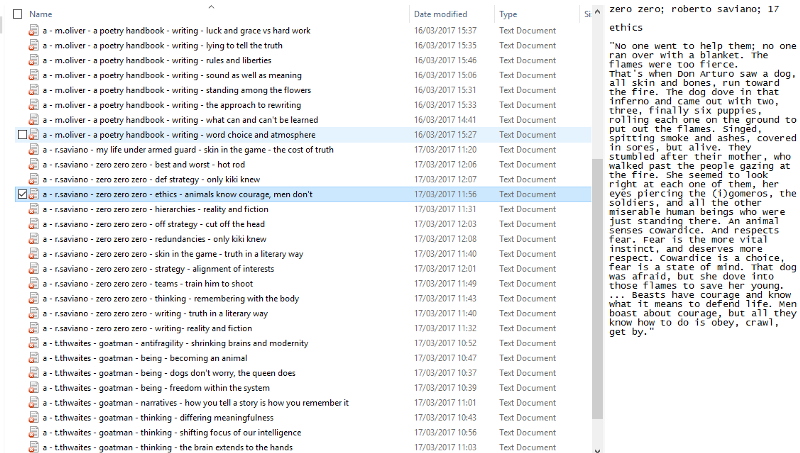Click file icon of 'my life under armed guard' document
Screen dimensions: 800x453
(x=35, y=150)
